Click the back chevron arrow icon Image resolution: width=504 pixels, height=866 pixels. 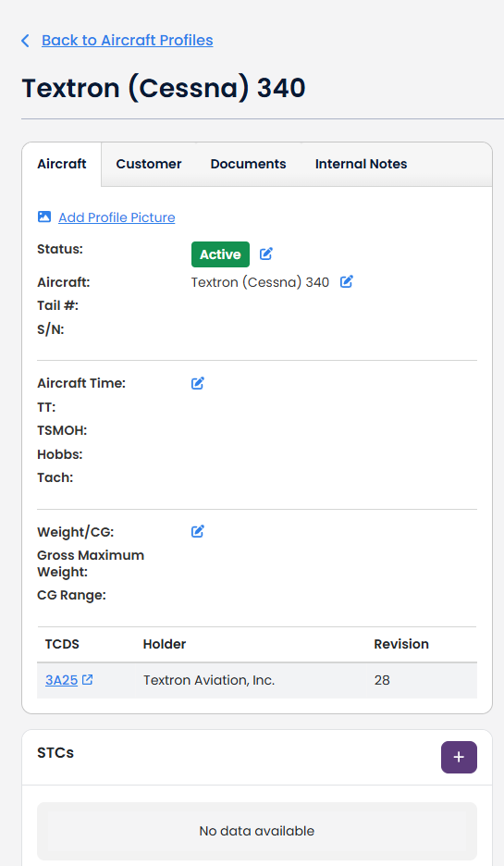pyautogui.click(x=25, y=41)
